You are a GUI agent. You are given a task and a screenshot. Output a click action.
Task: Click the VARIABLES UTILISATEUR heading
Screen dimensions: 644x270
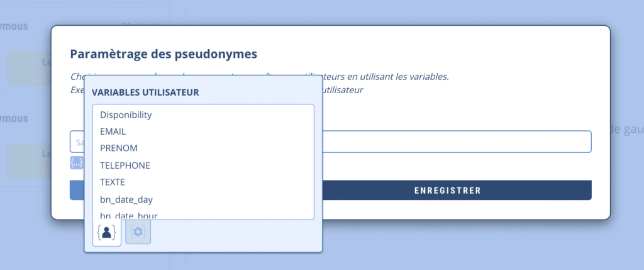click(x=145, y=93)
